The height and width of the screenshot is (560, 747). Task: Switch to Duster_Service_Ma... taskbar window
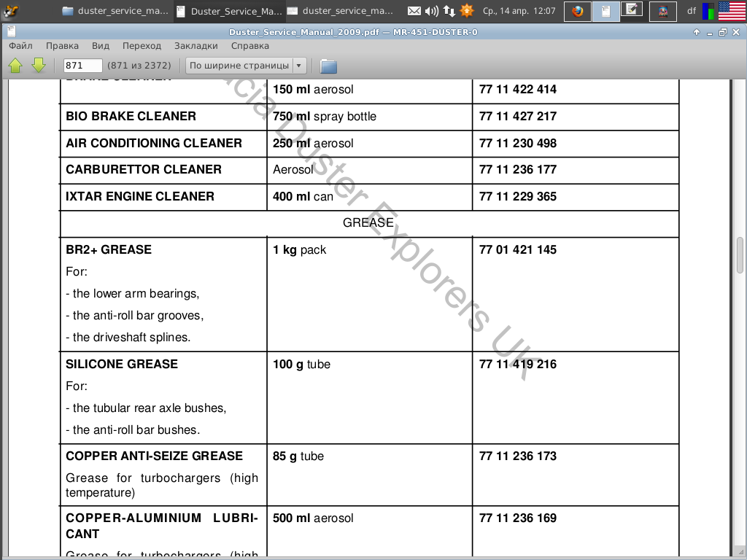coord(228,11)
